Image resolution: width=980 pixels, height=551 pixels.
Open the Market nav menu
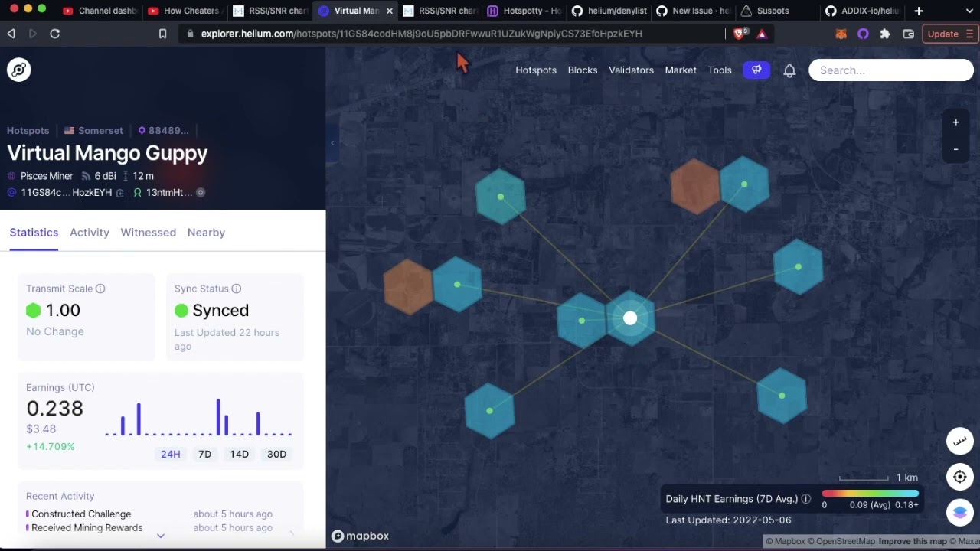681,70
